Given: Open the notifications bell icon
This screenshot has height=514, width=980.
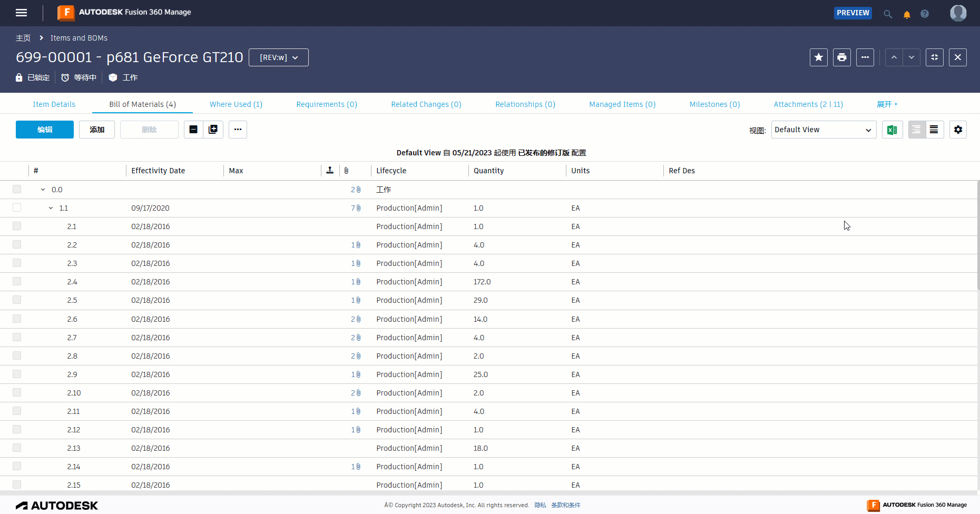Looking at the screenshot, I should click(907, 14).
